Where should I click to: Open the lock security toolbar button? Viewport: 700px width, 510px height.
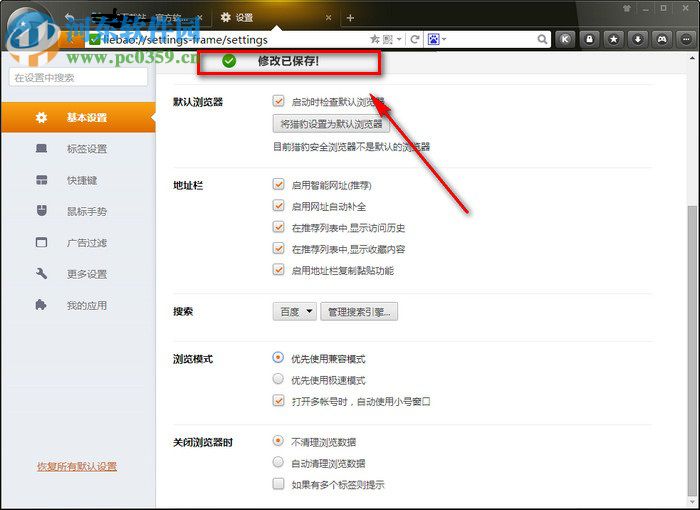click(x=589, y=39)
